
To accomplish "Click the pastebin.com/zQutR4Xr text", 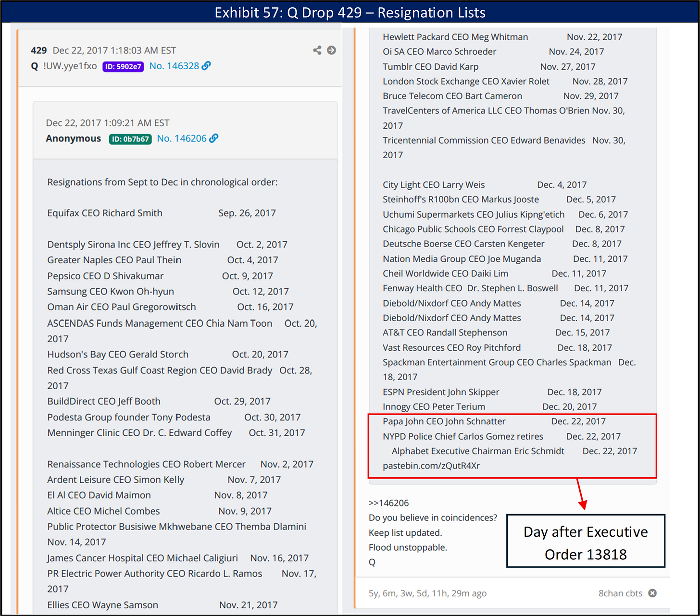I will pos(431,466).
